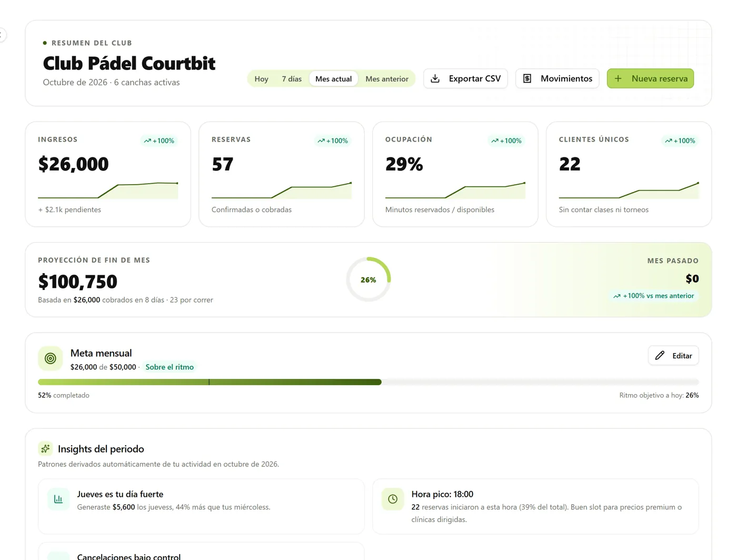The height and width of the screenshot is (560, 737).
Task: Click the Reservas sparkline chart
Action: coord(282,190)
